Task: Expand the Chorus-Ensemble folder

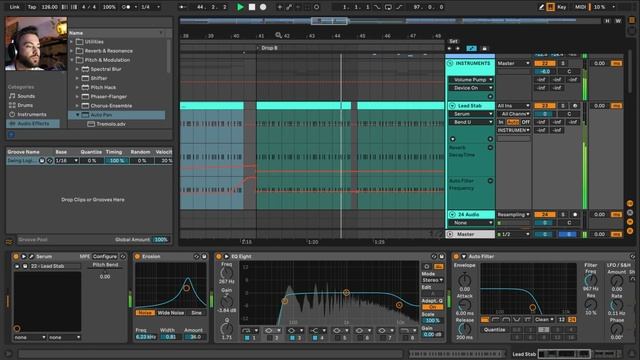Action: pos(77,106)
